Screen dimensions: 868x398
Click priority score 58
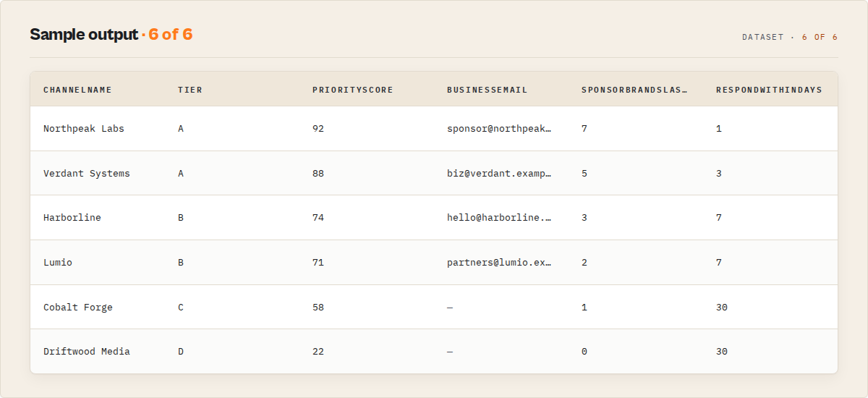click(x=318, y=308)
